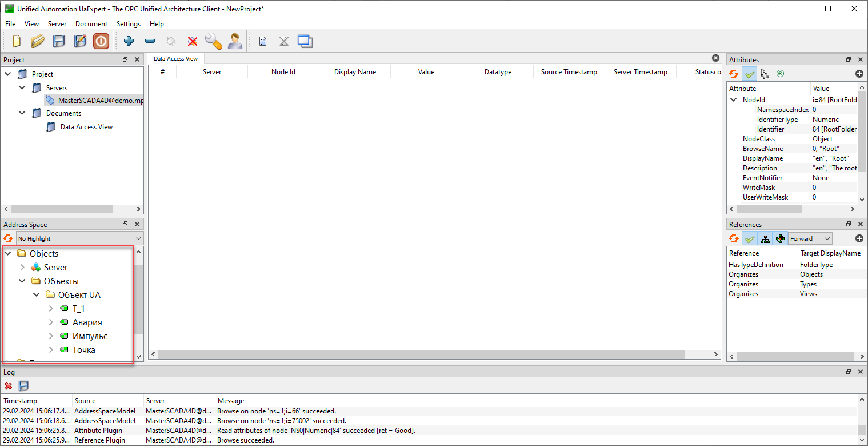
Task: Open server settings wrench icon
Action: coord(213,41)
